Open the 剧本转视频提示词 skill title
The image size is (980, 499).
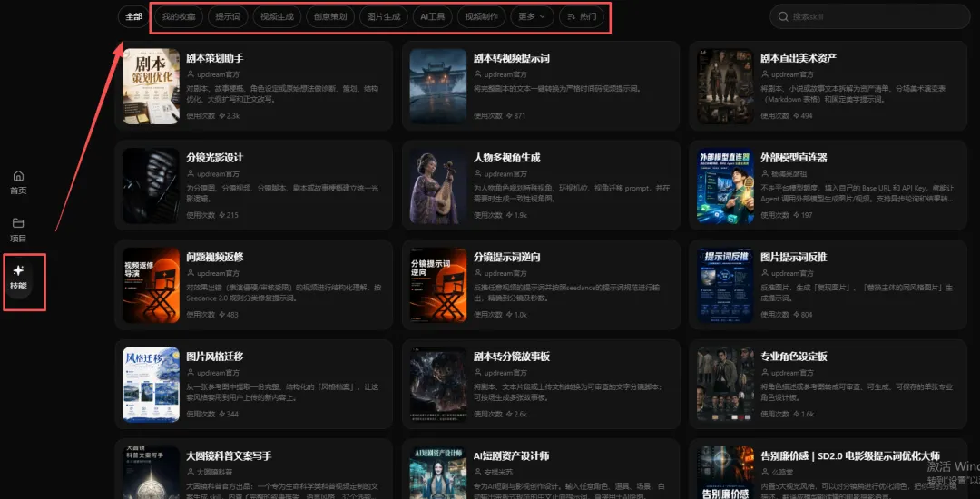[x=512, y=58]
